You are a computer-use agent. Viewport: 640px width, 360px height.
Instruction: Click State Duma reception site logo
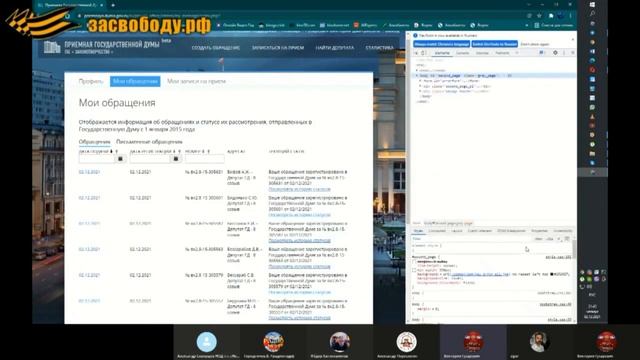point(101,47)
